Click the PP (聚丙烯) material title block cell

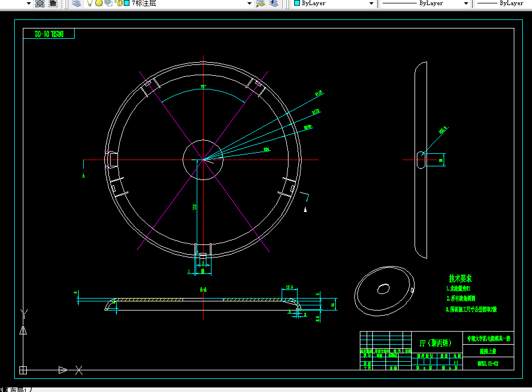pyautogui.click(x=437, y=343)
